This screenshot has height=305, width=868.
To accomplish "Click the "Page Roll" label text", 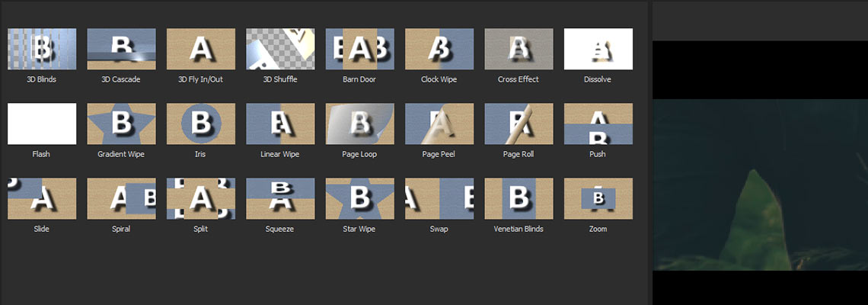I will click(519, 154).
